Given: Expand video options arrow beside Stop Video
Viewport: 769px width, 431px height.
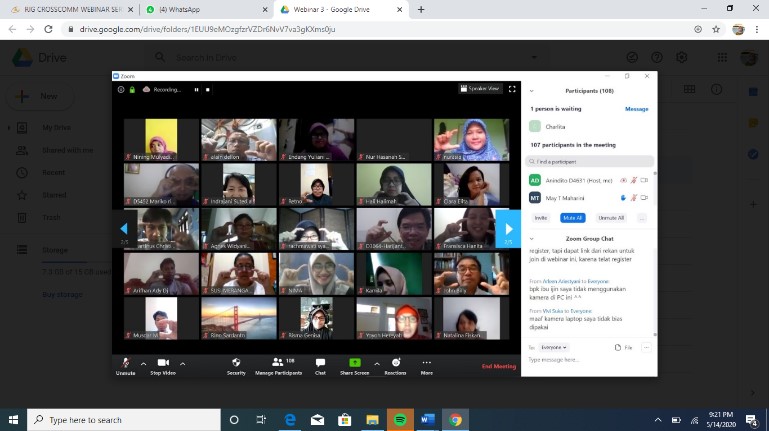Looking at the screenshot, I should pos(182,364).
